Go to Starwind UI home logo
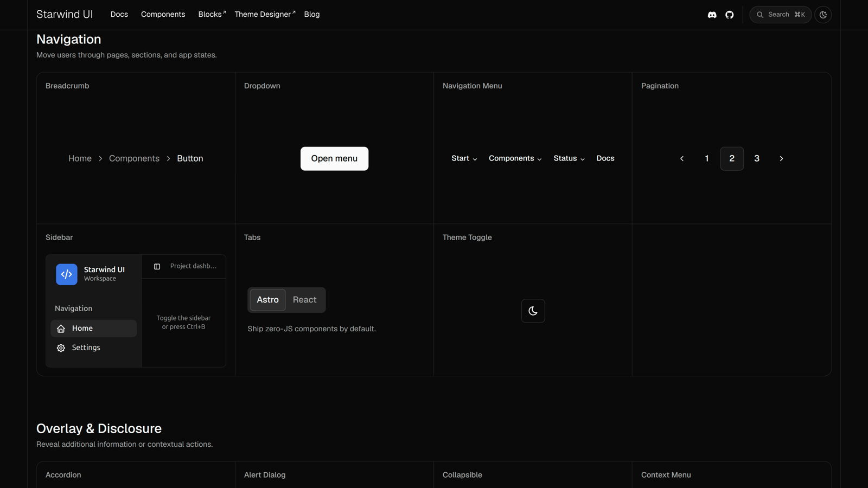The image size is (868, 488). [65, 14]
